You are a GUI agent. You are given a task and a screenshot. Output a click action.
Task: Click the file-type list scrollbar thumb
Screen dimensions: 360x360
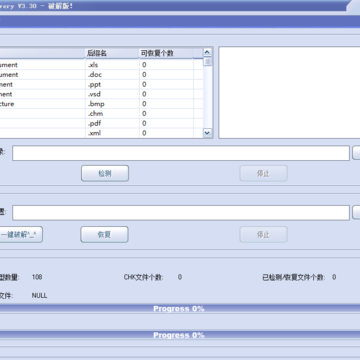pyautogui.click(x=207, y=62)
